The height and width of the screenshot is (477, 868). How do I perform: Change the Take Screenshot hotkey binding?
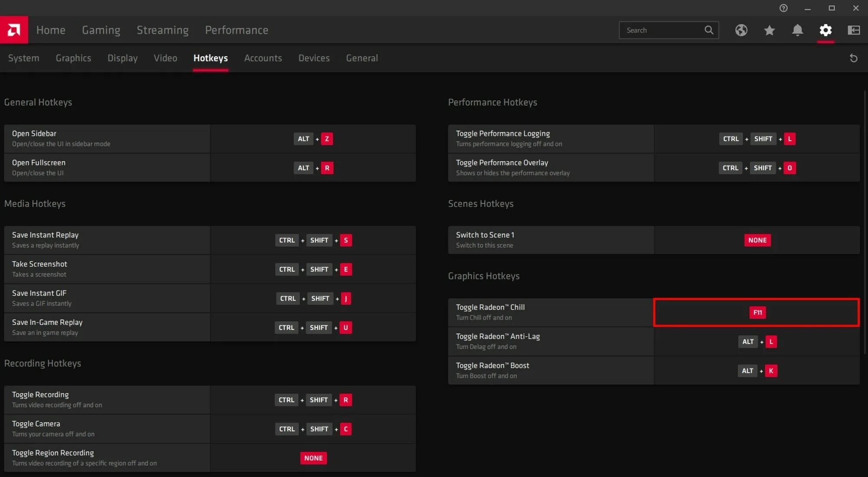(313, 269)
